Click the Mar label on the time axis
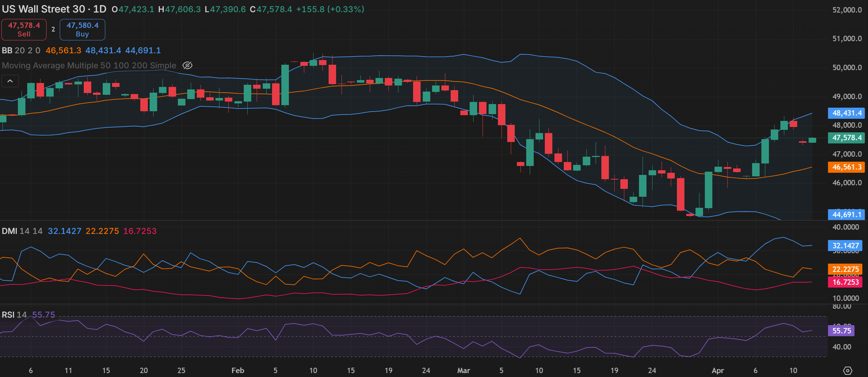 coord(464,371)
